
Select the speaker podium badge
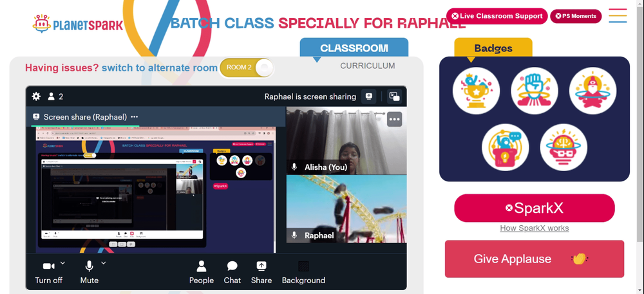tap(505, 147)
